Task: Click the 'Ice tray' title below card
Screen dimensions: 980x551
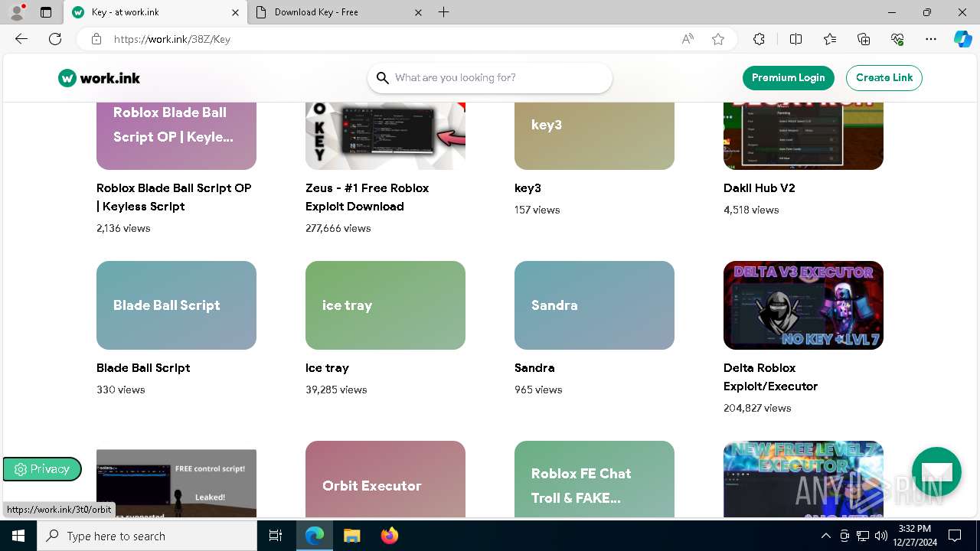Action: 327,368
